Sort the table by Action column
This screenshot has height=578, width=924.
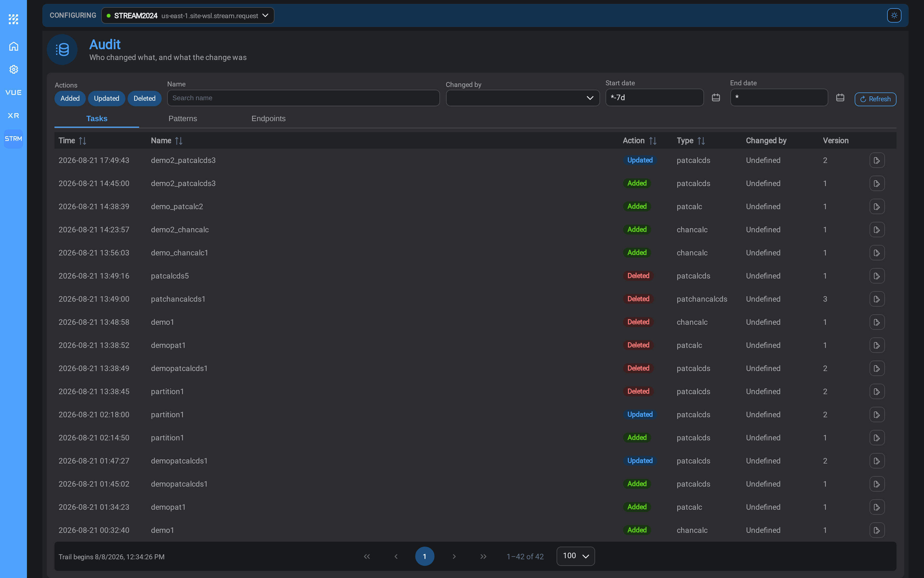pos(653,141)
